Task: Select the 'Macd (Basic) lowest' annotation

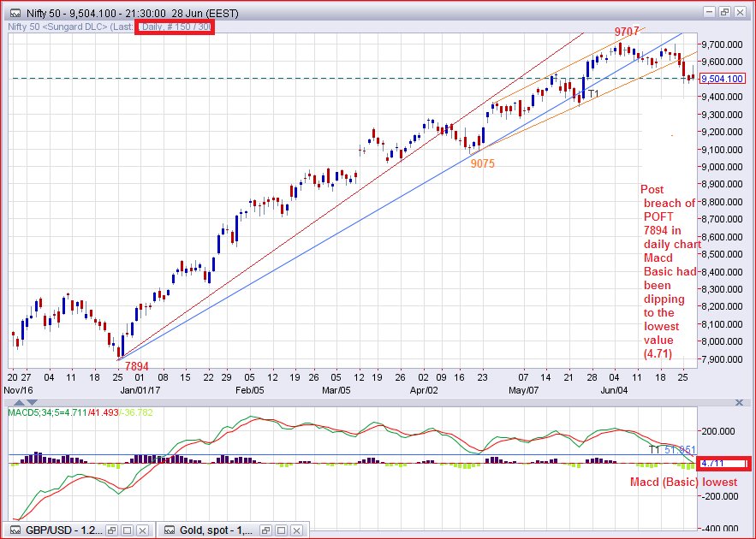Action: pyautogui.click(x=684, y=482)
